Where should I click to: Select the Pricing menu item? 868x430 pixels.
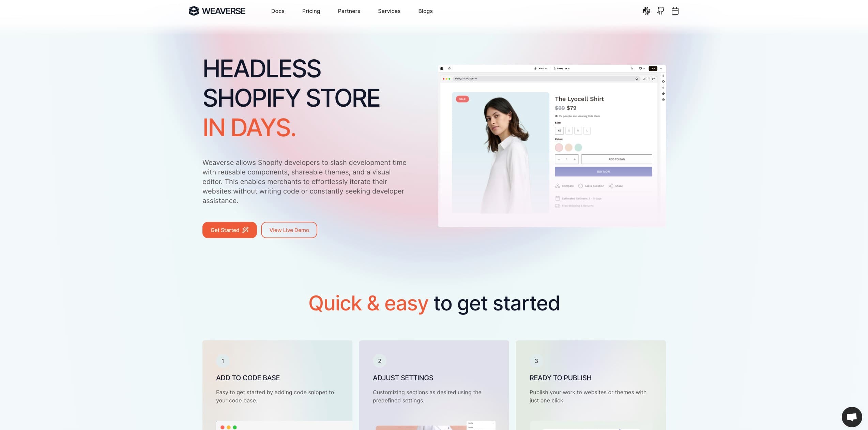(310, 11)
